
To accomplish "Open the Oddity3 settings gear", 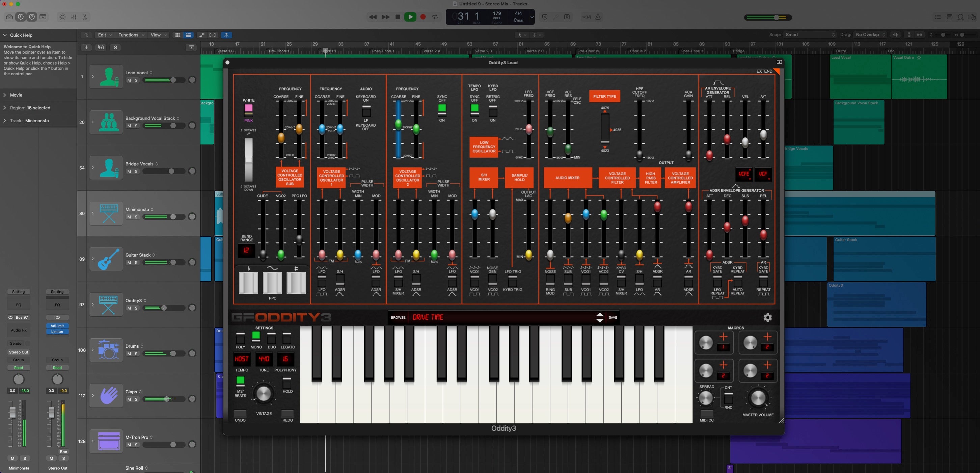I will pyautogui.click(x=767, y=317).
